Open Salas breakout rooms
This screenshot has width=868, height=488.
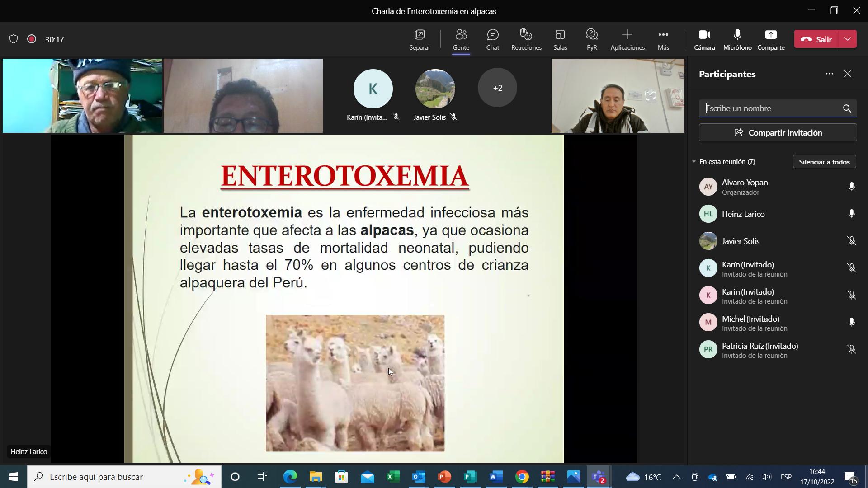pyautogui.click(x=560, y=39)
